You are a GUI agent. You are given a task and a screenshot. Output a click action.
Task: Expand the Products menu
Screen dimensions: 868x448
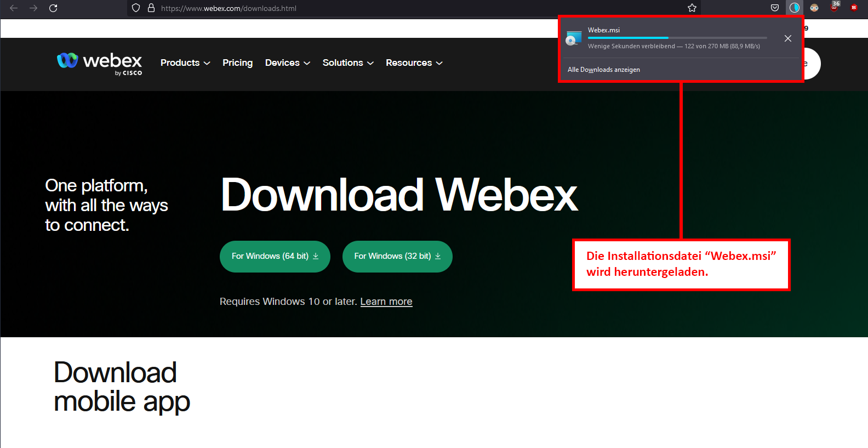tap(185, 63)
